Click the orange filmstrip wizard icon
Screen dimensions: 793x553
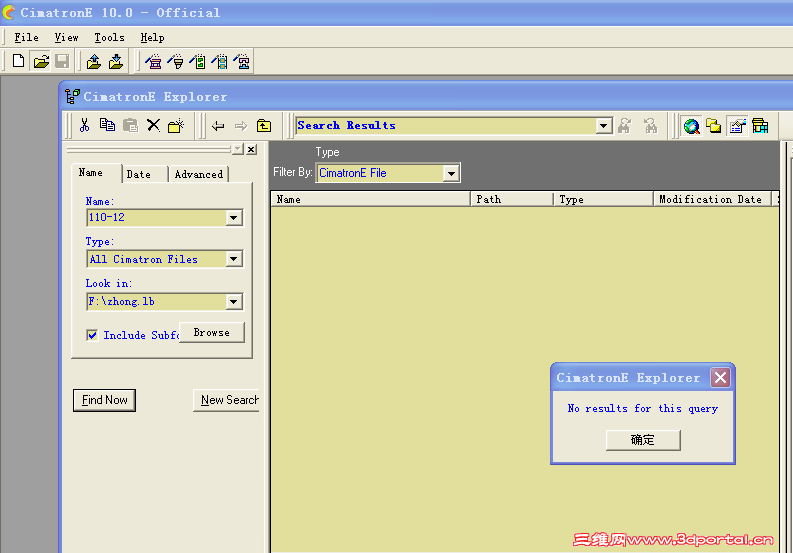click(220, 61)
